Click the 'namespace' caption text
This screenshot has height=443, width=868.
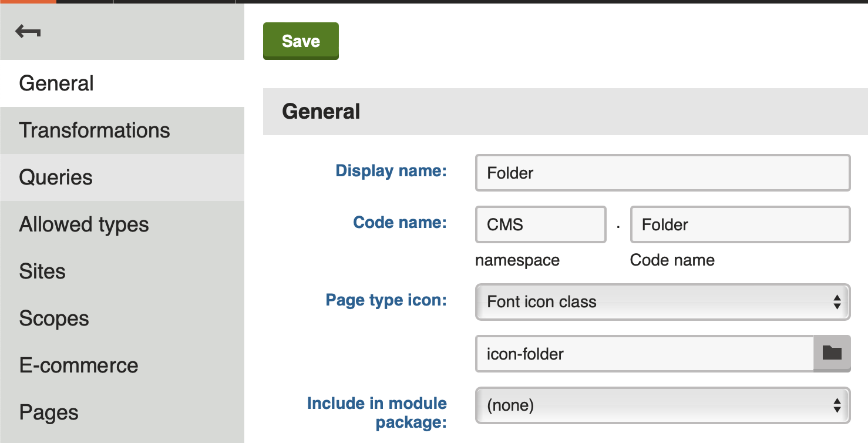517,260
